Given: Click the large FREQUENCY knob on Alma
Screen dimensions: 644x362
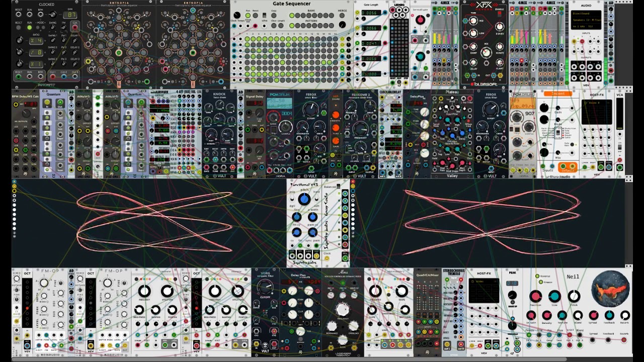Looking at the screenshot, I should click(342, 310).
